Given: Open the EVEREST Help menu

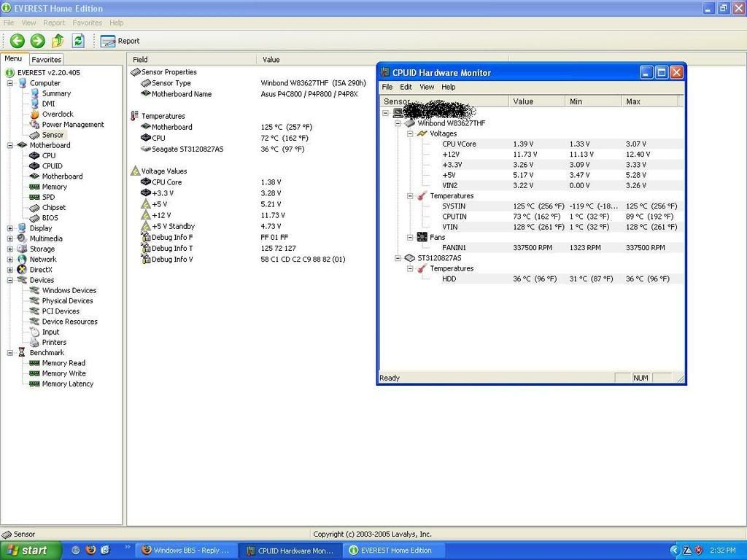Looking at the screenshot, I should pyautogui.click(x=116, y=23).
